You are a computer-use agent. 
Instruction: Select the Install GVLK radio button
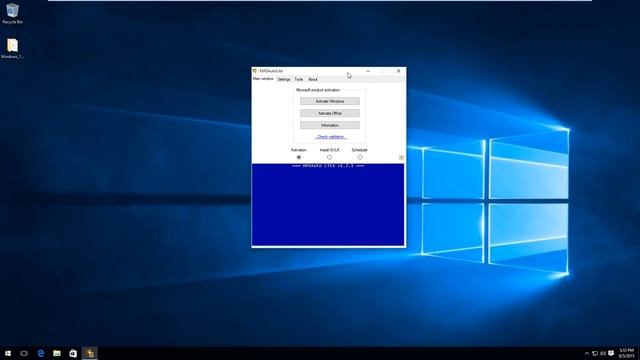point(329,157)
